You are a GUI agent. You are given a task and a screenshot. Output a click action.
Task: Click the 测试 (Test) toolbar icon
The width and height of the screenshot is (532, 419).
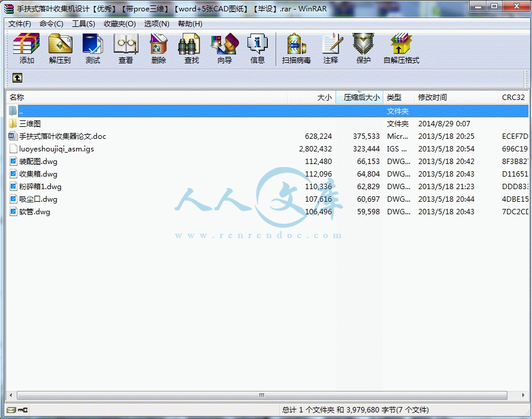[x=93, y=44]
